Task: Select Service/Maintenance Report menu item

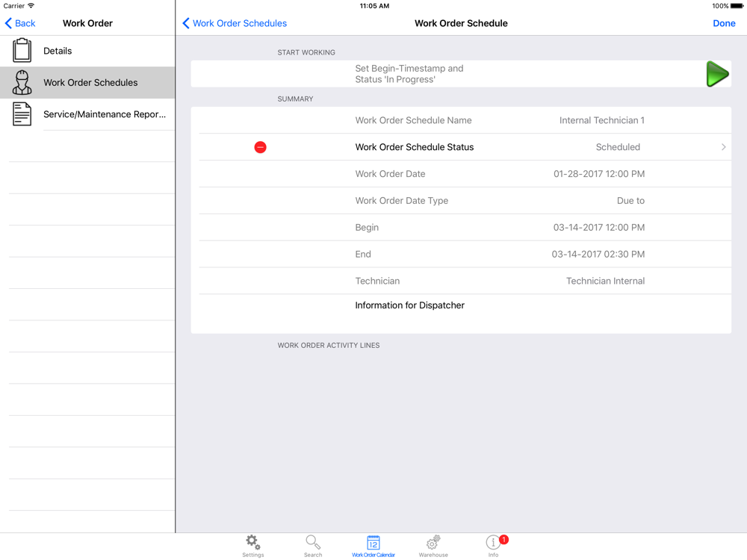Action: pos(87,114)
